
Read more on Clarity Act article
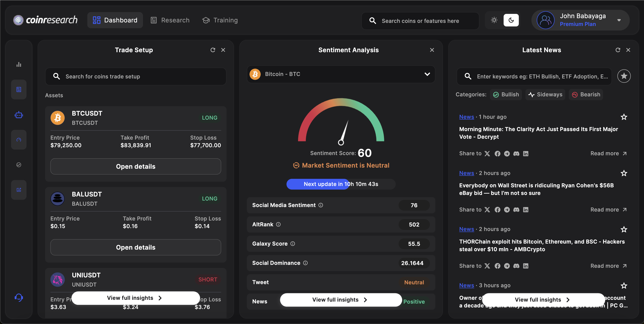tap(608, 153)
